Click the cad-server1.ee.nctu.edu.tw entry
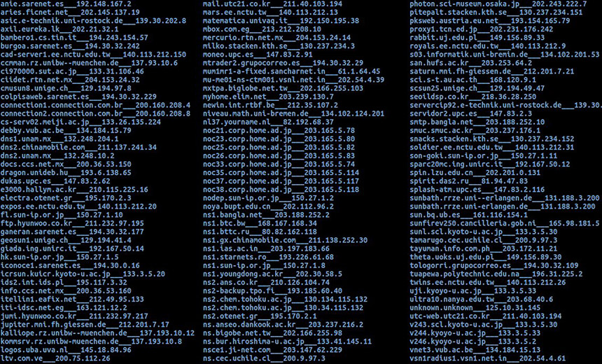Viewport: 602px width, 364px height. [x=93, y=55]
